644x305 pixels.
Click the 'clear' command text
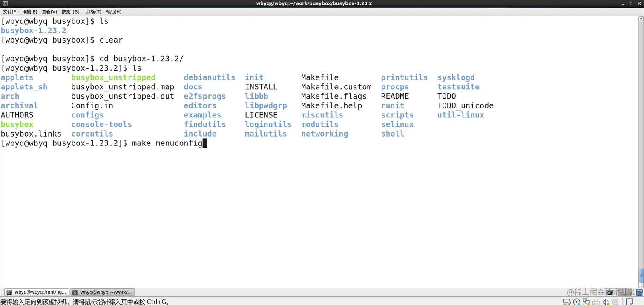111,40
